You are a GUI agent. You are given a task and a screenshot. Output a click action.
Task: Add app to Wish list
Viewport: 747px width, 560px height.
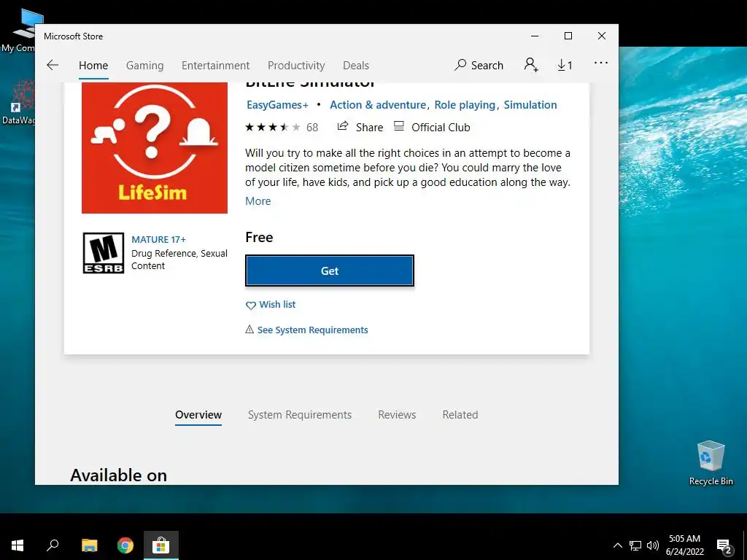271,305
